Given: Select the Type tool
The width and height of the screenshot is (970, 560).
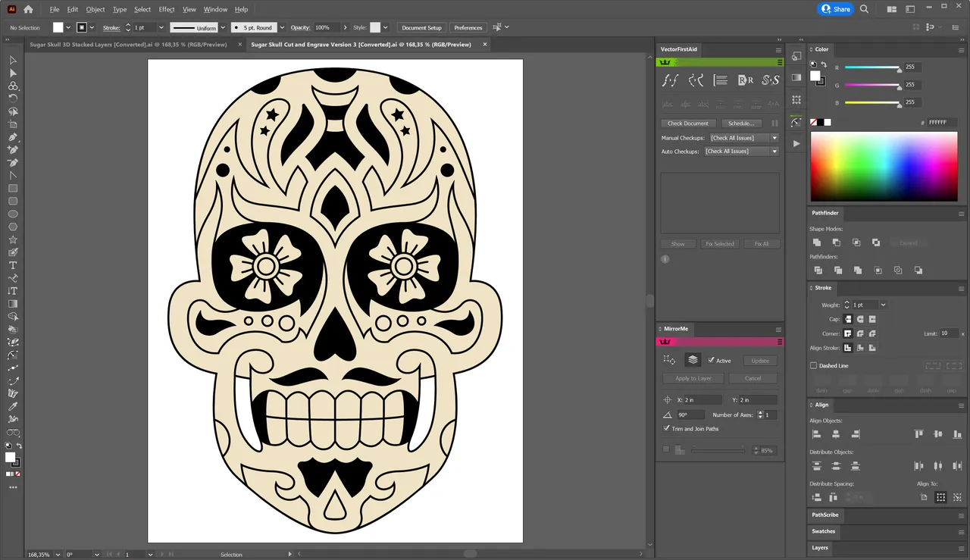Looking at the screenshot, I should click(x=13, y=265).
